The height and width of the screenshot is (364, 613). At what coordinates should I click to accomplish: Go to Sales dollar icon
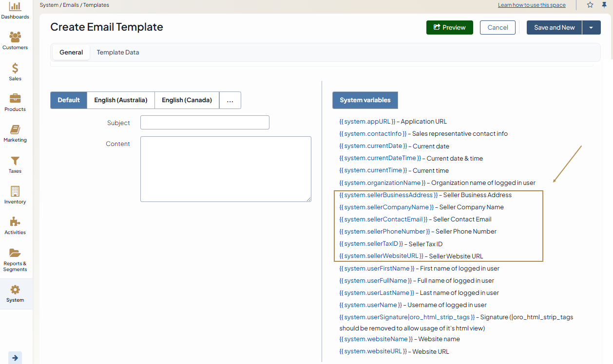15,68
